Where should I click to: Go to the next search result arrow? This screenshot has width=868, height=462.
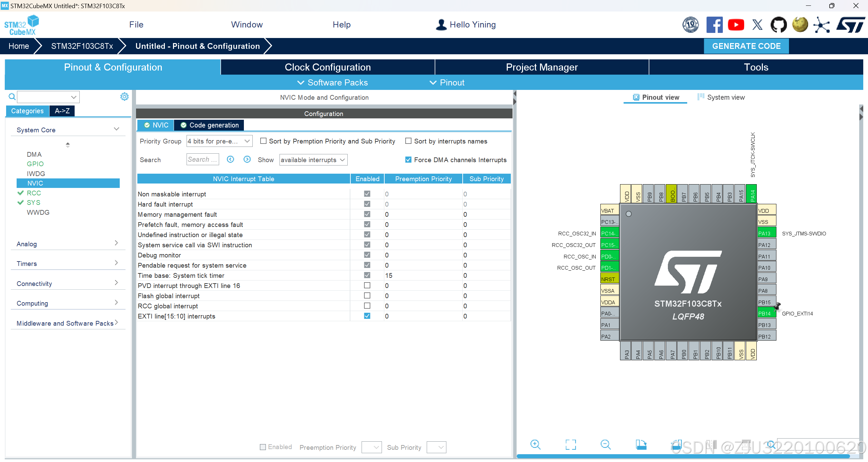coord(247,159)
